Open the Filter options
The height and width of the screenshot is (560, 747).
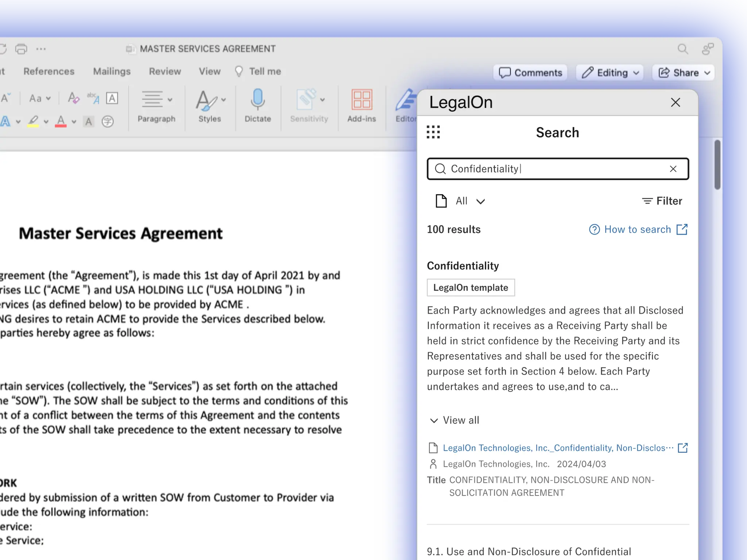point(662,201)
